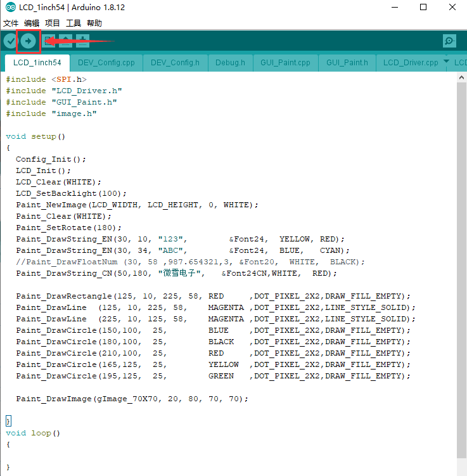Click the Save sketch toolbar icon
This screenshot has height=476, width=467.
[82, 41]
